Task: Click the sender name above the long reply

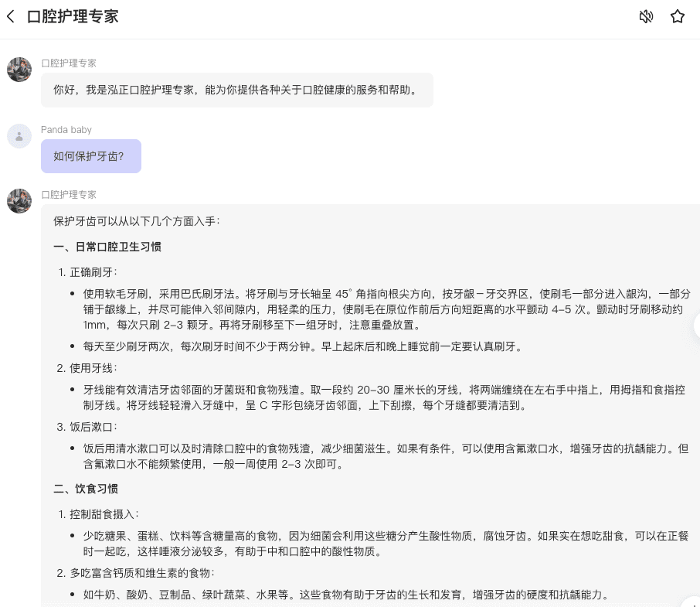Action: pos(69,195)
